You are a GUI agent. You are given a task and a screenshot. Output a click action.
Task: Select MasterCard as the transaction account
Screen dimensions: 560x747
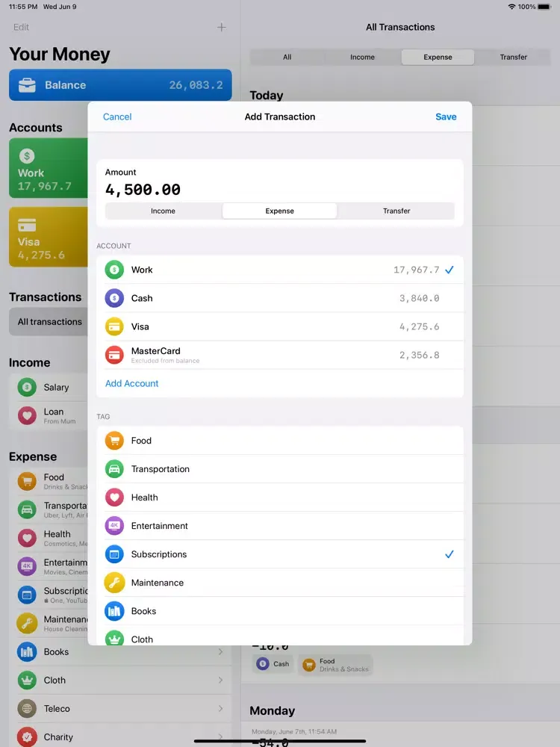(x=280, y=355)
